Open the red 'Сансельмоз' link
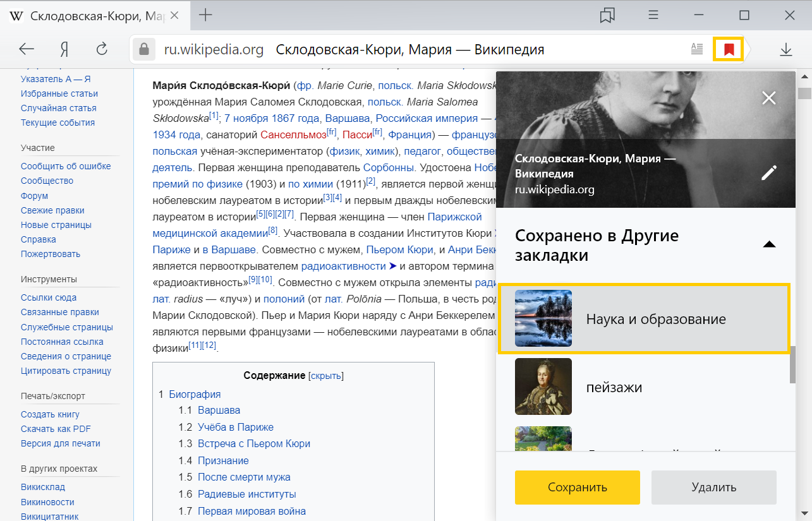Viewport: 812px width, 521px height. [293, 135]
